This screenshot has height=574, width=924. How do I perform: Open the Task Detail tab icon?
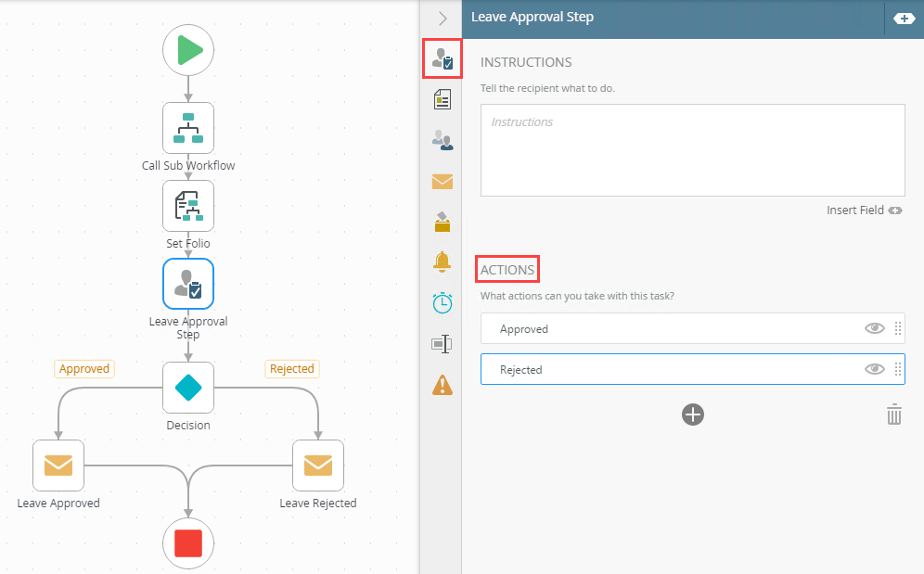[x=443, y=59]
